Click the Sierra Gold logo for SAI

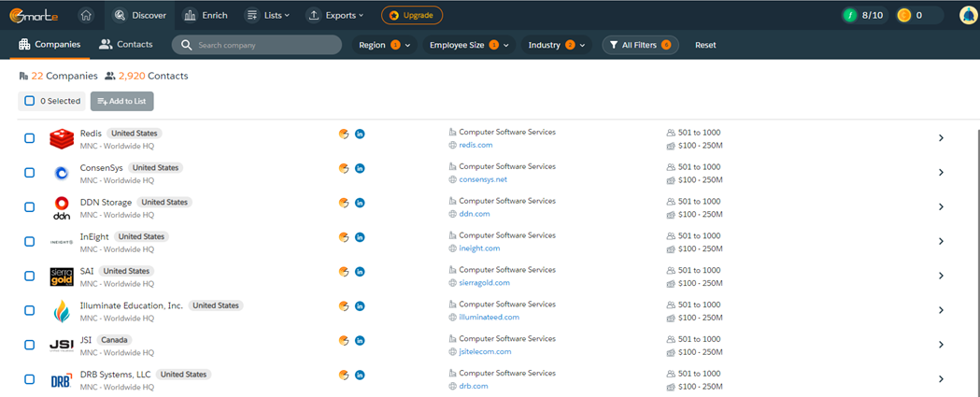click(x=62, y=276)
